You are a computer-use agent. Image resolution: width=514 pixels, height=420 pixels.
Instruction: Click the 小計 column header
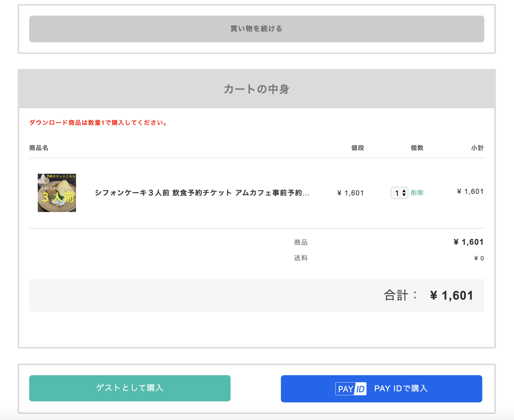pyautogui.click(x=477, y=148)
